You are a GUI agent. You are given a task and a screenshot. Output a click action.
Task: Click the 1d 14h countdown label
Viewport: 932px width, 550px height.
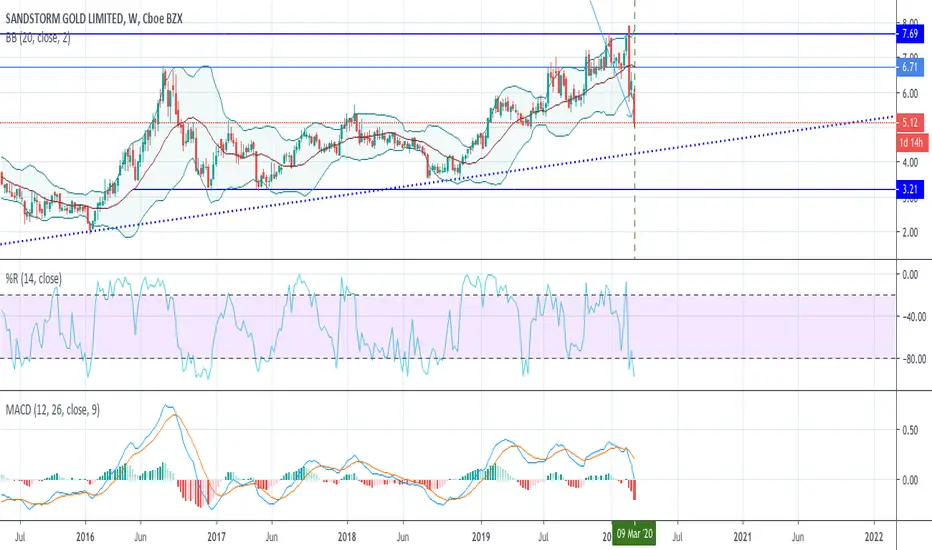click(911, 142)
